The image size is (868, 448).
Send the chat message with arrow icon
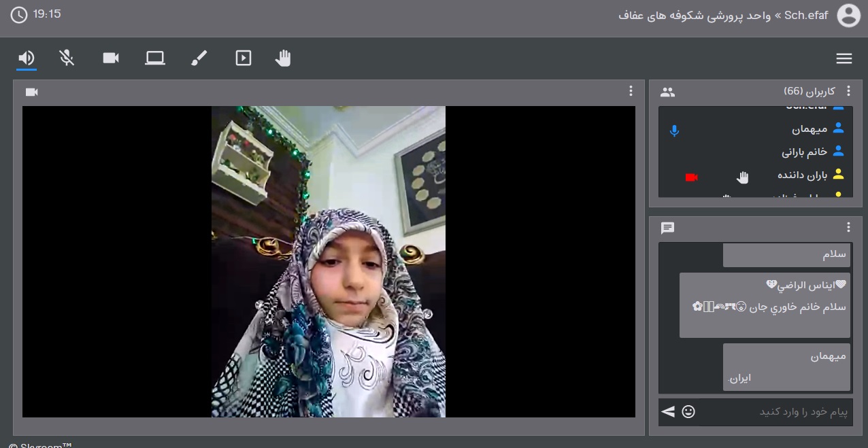668,411
